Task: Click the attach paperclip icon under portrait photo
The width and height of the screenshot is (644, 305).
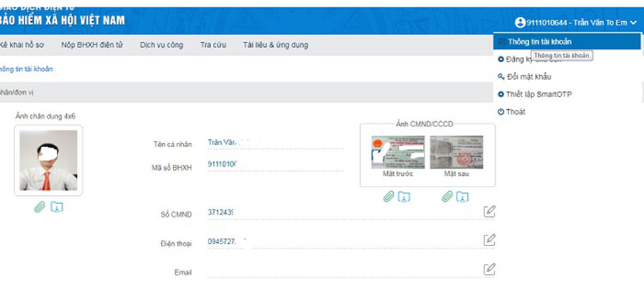Action: (x=40, y=207)
